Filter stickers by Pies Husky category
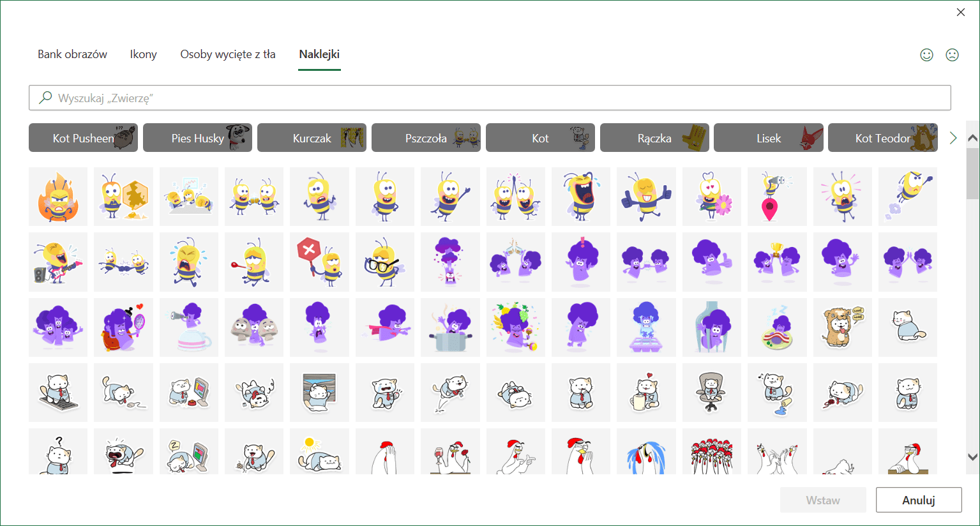Viewport: 980px width, 526px height. point(197,138)
